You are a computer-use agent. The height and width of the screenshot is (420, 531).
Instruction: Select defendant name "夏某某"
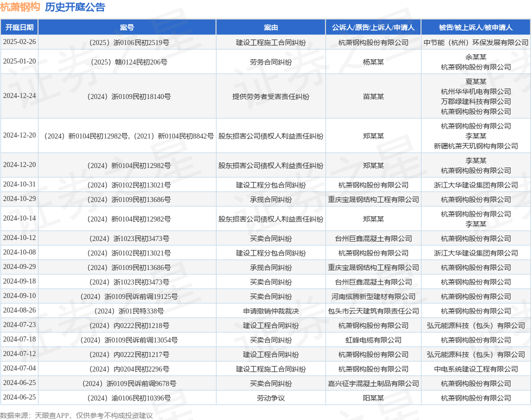[x=476, y=81]
